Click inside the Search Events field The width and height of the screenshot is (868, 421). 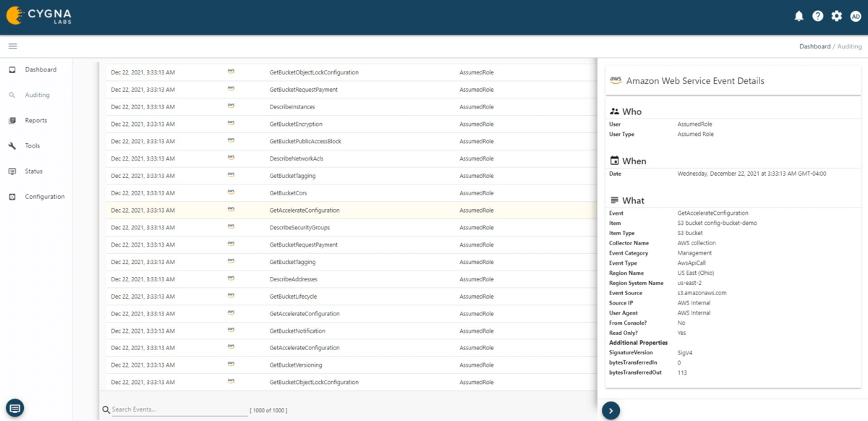174,409
